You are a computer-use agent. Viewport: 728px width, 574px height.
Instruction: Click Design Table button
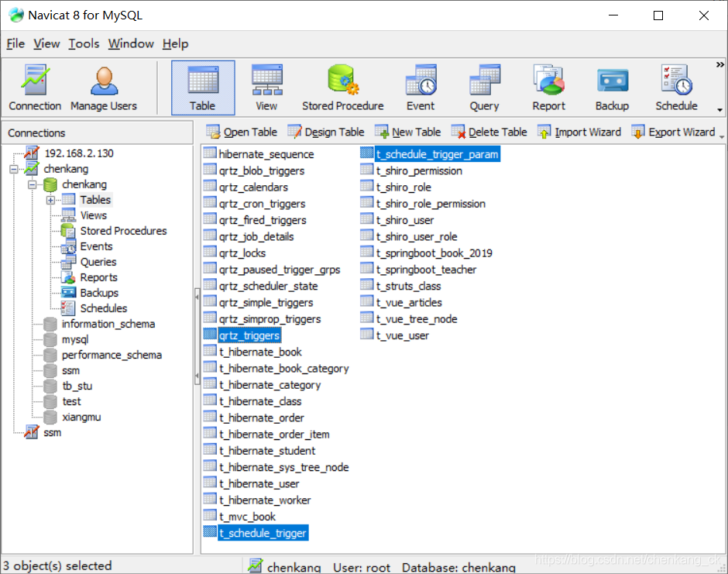click(326, 132)
